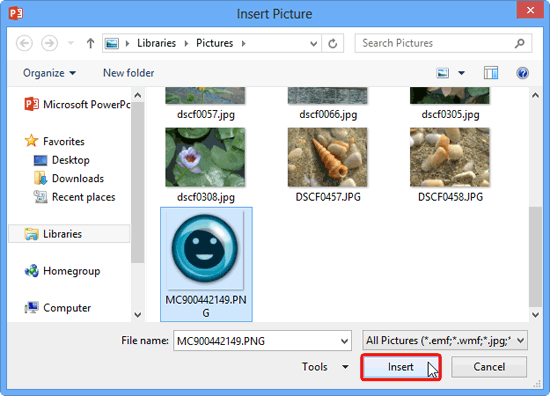Refresh the Pictures folder view

click(x=333, y=43)
